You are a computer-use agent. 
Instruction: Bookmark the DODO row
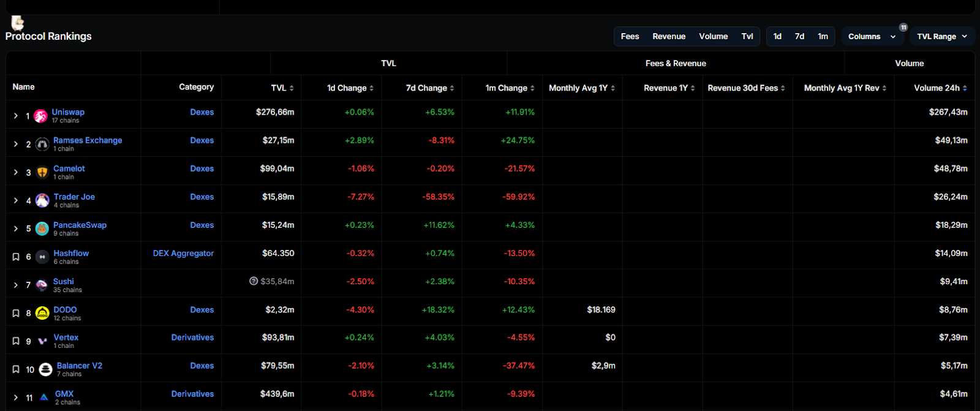pyautogui.click(x=16, y=314)
